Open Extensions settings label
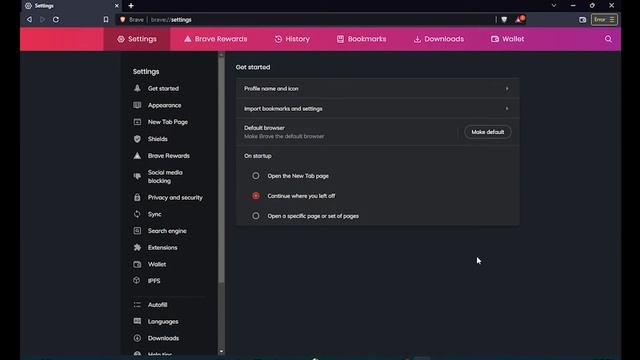 [162, 248]
